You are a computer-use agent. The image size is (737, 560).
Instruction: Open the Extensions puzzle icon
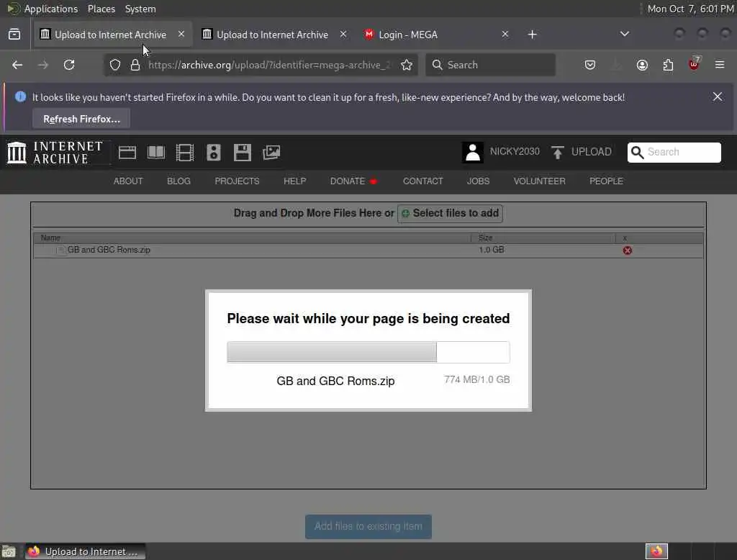(x=668, y=65)
